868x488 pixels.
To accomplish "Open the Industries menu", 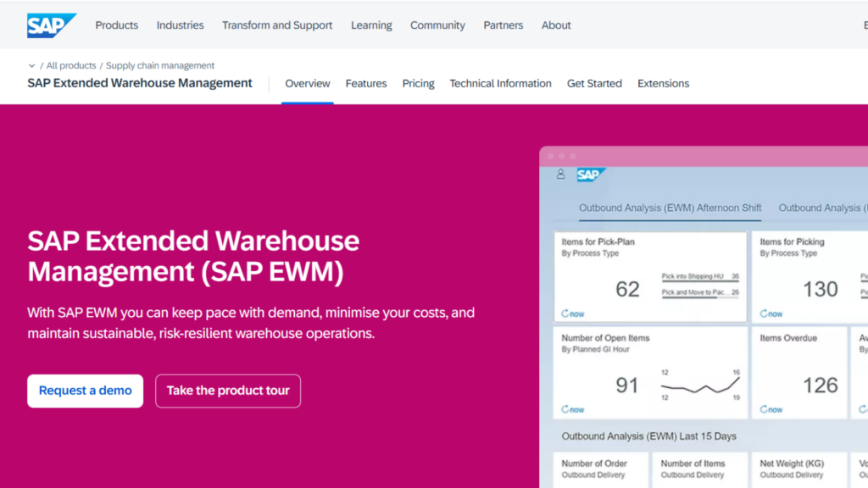I will 180,25.
